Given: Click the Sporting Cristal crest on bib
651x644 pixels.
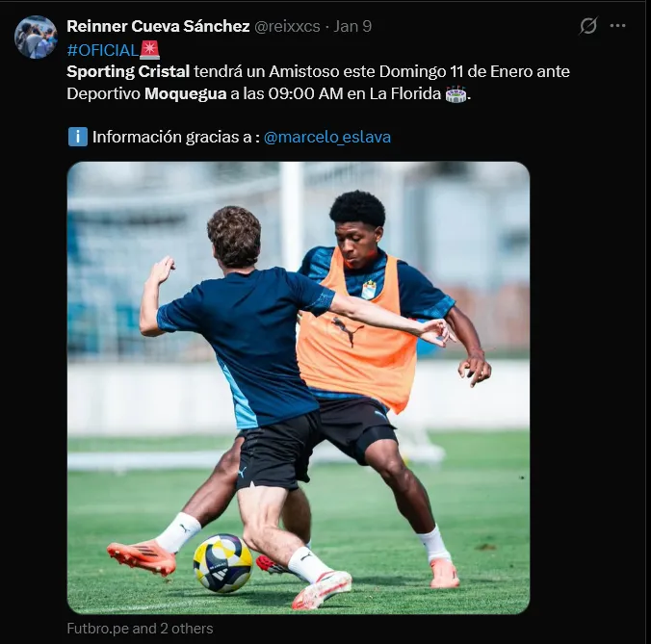Looking at the screenshot, I should [x=369, y=289].
